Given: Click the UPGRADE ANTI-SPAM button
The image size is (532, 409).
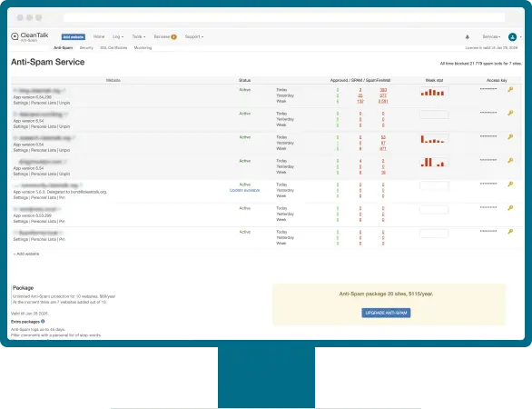Looking at the screenshot, I should coord(386,313).
